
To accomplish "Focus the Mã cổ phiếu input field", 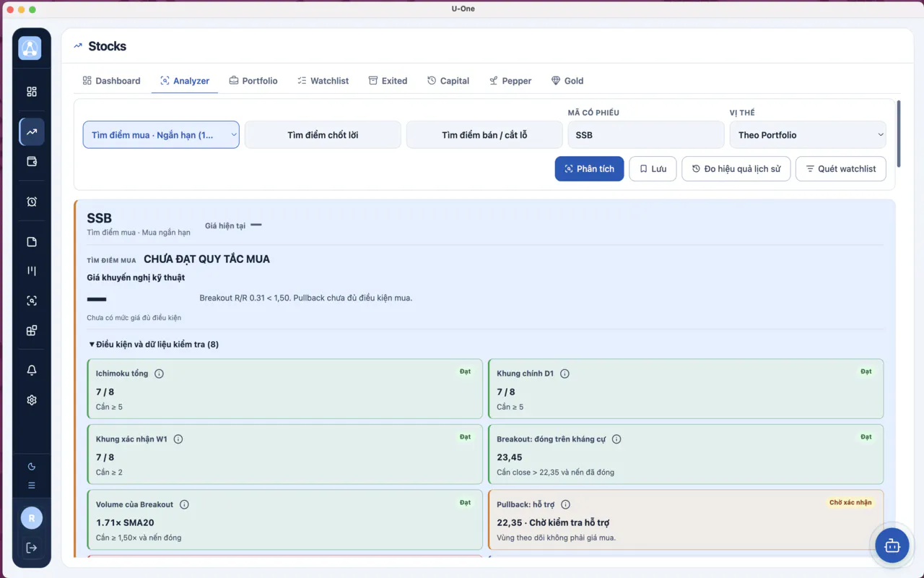I will coord(646,134).
